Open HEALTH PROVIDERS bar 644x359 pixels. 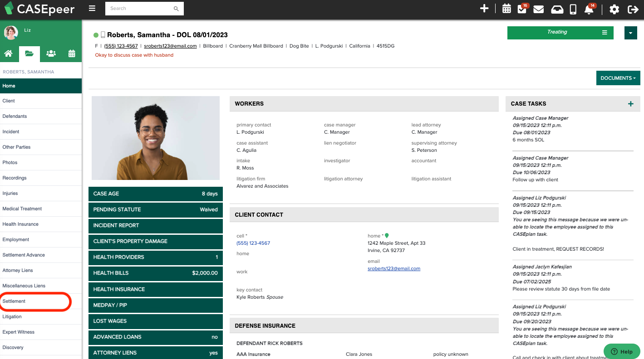click(x=156, y=257)
